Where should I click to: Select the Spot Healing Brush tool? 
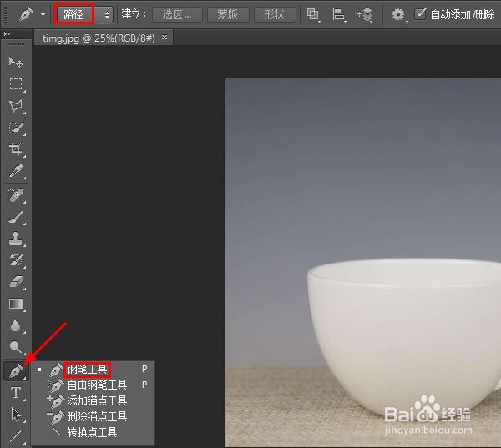pos(16,195)
